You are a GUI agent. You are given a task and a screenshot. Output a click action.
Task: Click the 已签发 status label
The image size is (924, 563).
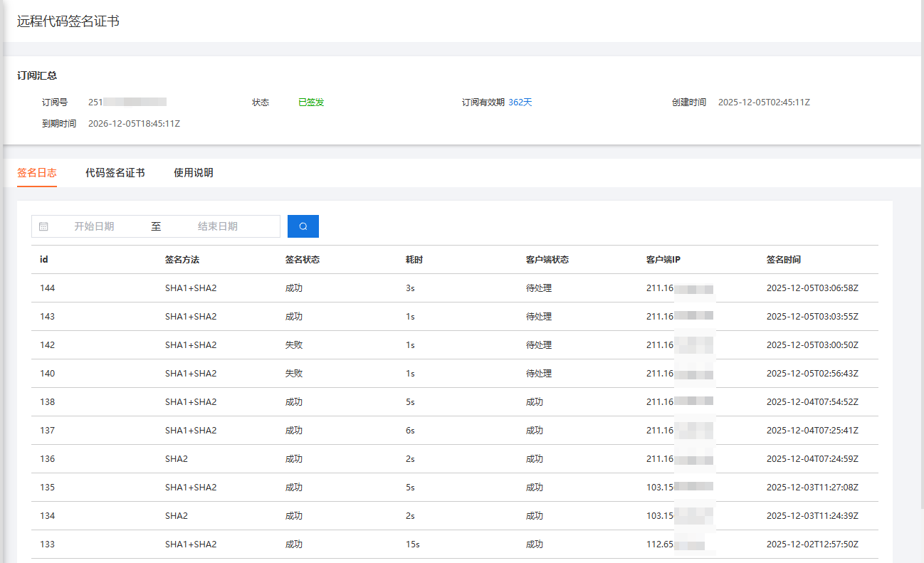(x=311, y=102)
